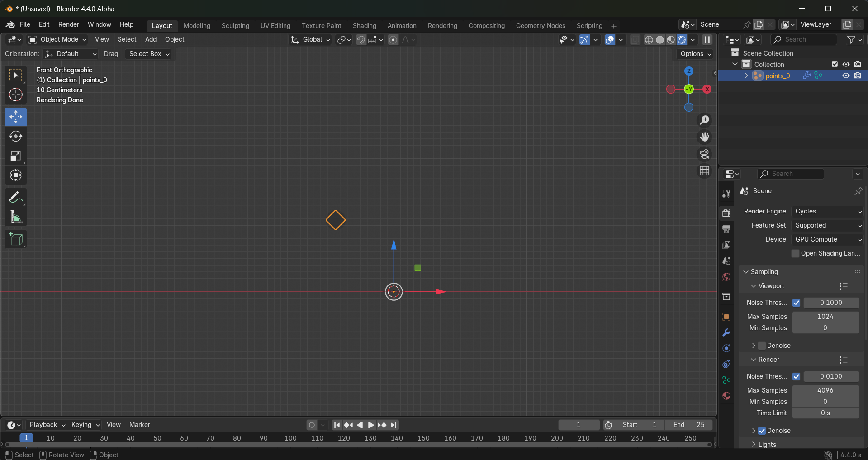Activate the Rotate tool
The width and height of the screenshot is (868, 460).
(x=16, y=136)
